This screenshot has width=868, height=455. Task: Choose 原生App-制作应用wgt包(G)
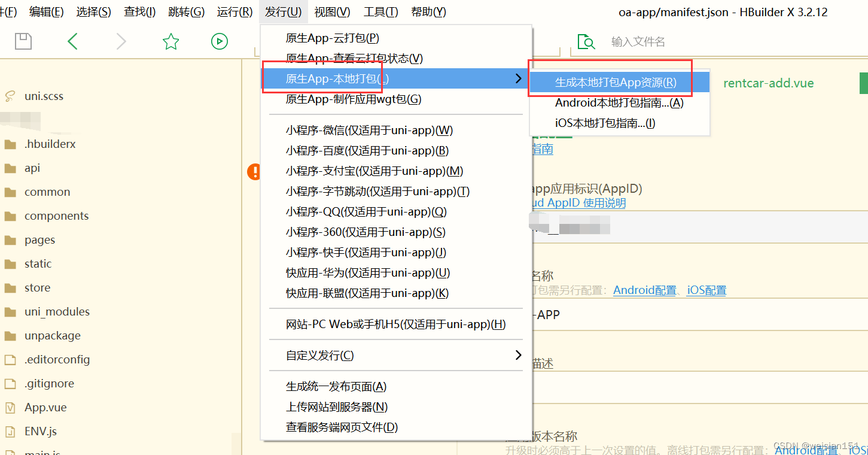click(x=396, y=99)
